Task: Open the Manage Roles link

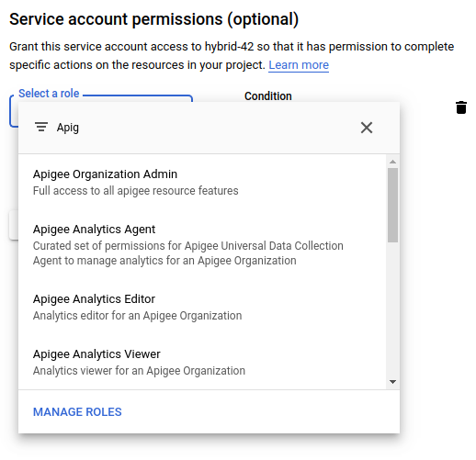Action: [x=77, y=412]
